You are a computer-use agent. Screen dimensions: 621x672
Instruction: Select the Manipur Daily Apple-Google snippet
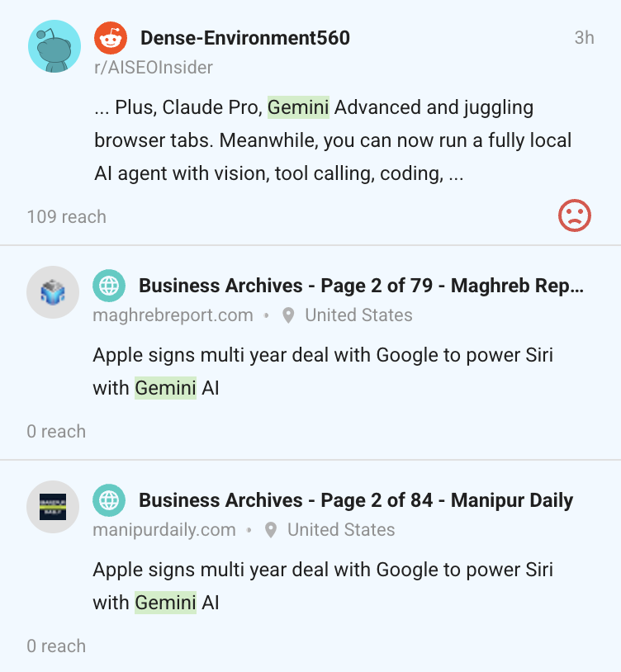(x=322, y=586)
